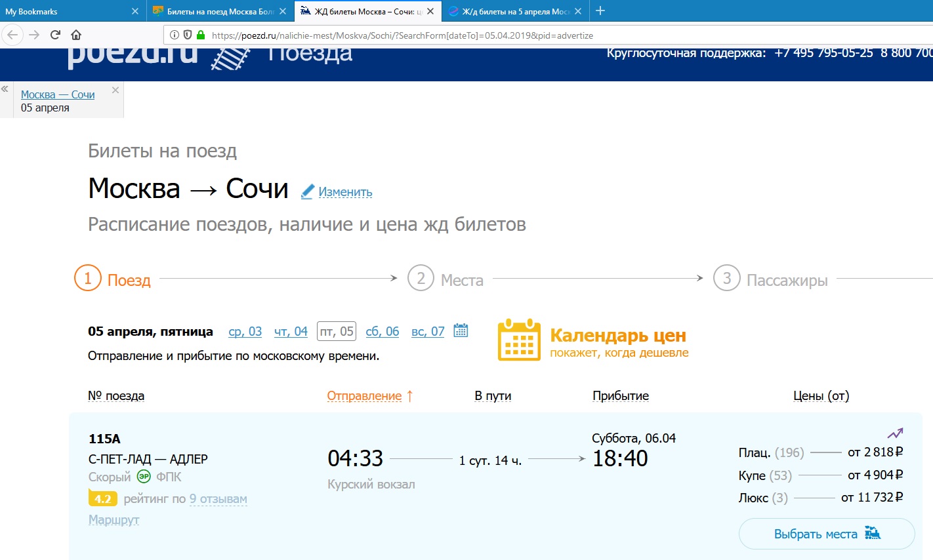Image resolution: width=933 pixels, height=560 pixels.
Task: Open a new browser tab
Action: 600,10
